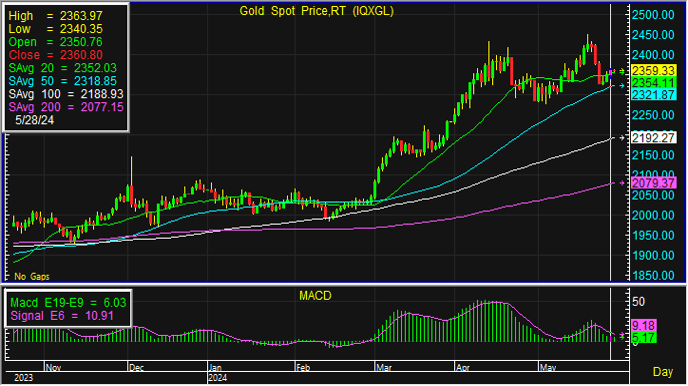Select Signal E6 = 10.91 readout
The height and width of the screenshot is (386, 688).
[62, 316]
